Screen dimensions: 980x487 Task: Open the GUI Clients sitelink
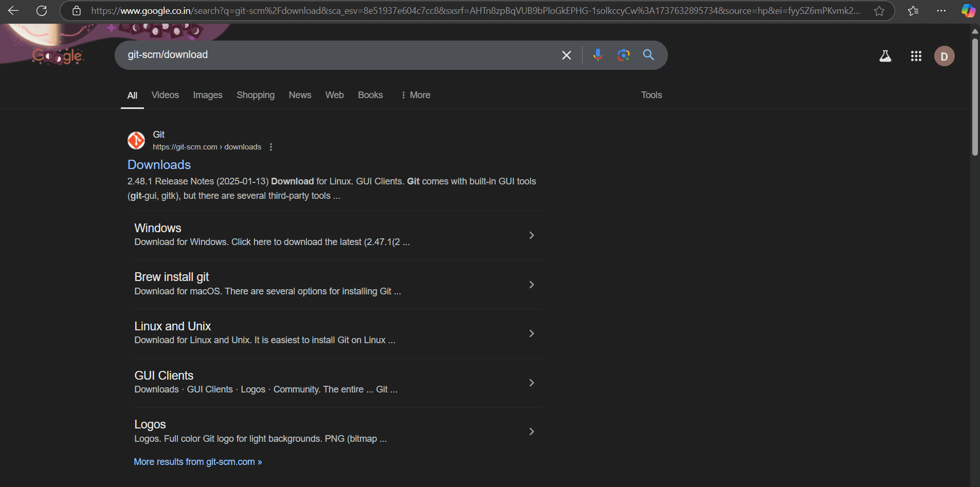pyautogui.click(x=164, y=376)
